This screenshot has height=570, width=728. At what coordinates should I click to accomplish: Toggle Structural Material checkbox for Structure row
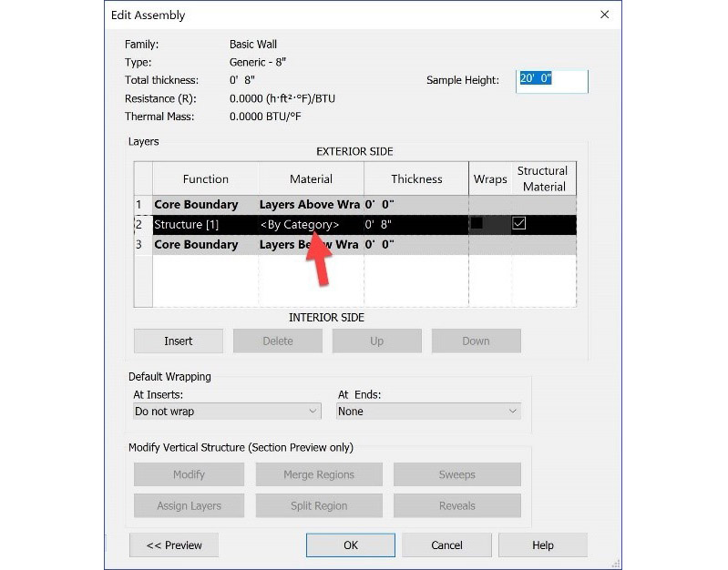[518, 224]
